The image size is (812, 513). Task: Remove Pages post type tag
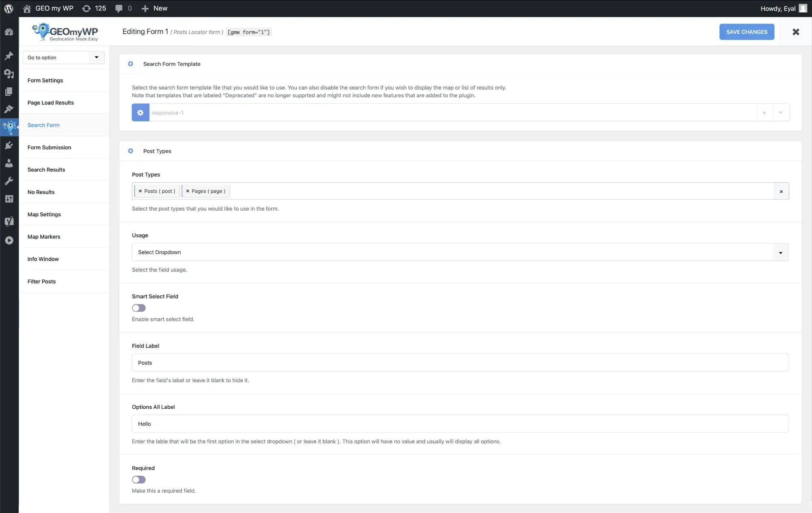(x=188, y=190)
